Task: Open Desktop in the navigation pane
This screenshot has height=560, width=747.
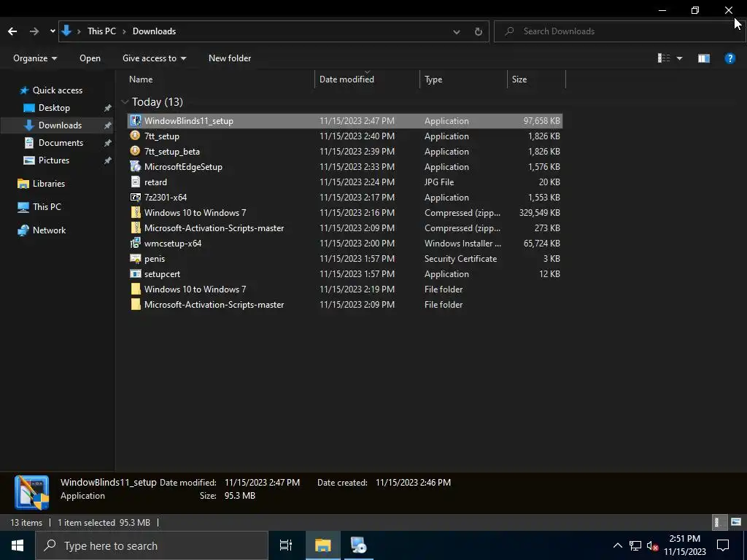Action: click(x=54, y=108)
